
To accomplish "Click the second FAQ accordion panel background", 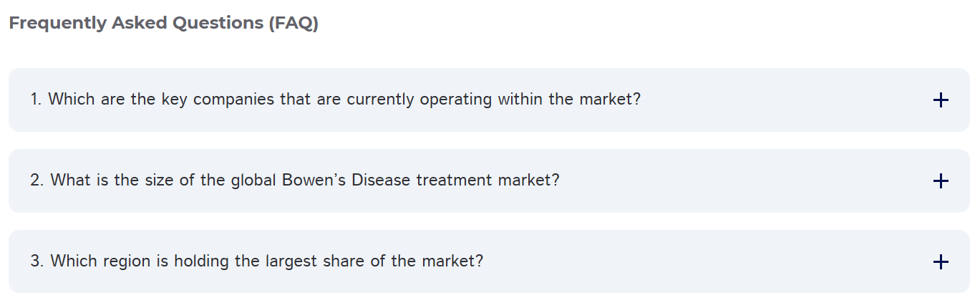I will (489, 181).
